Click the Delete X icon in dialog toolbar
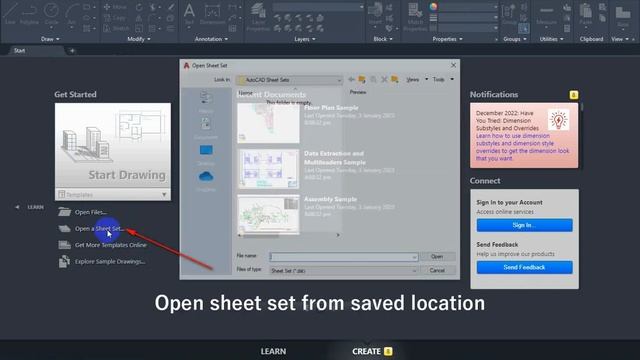 click(384, 79)
